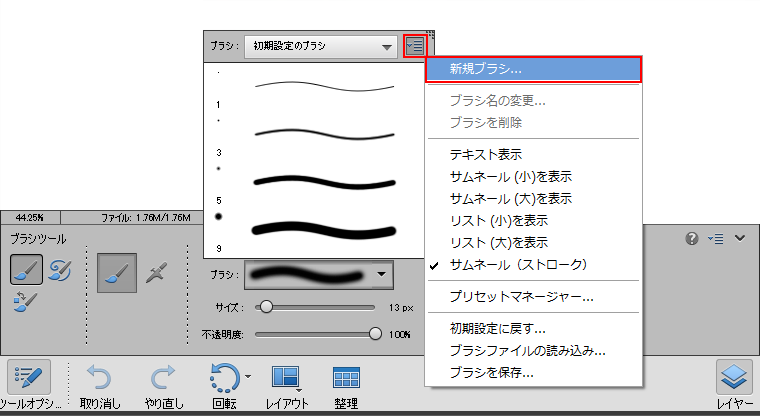760x416 pixels.
Task: Click the やり直し redo button
Action: 164,386
